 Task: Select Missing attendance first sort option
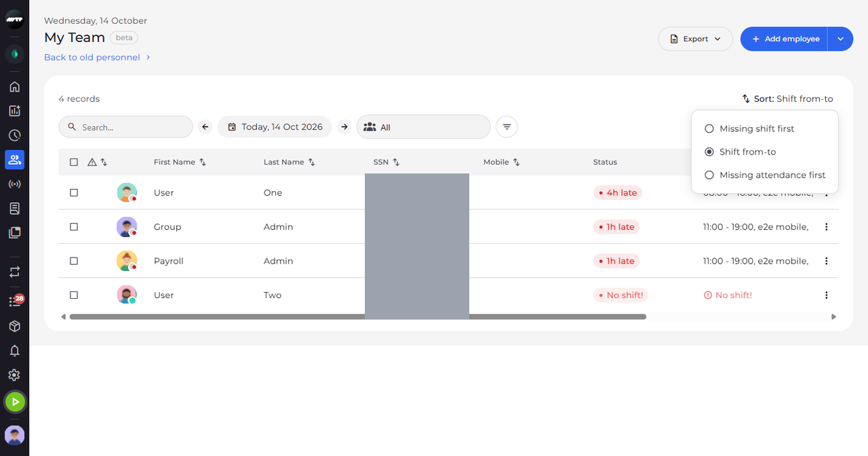pyautogui.click(x=765, y=175)
